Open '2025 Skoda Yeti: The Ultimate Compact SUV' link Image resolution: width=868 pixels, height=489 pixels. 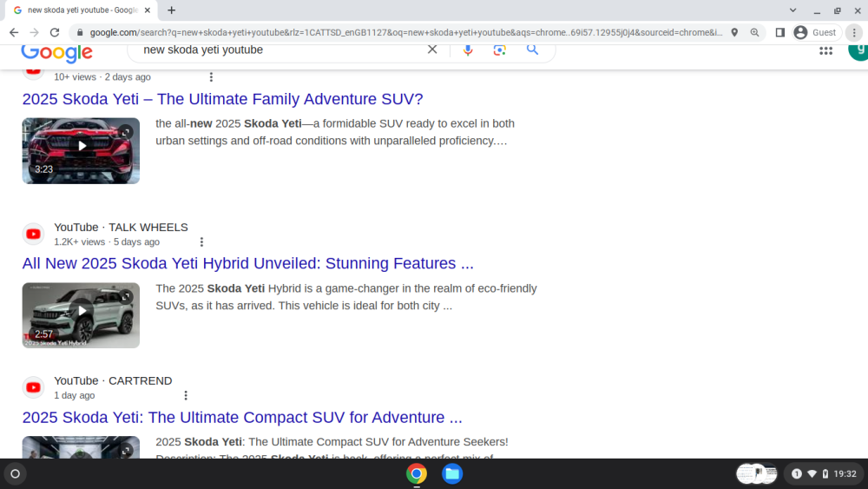click(242, 417)
